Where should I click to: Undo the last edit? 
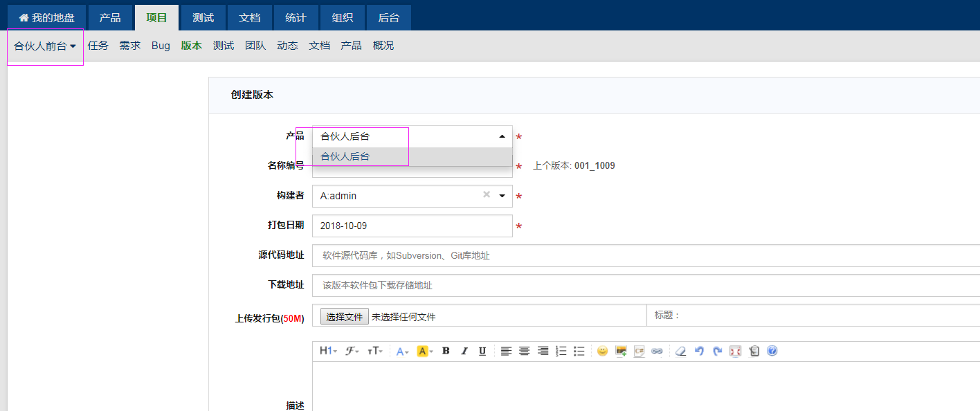pos(699,351)
